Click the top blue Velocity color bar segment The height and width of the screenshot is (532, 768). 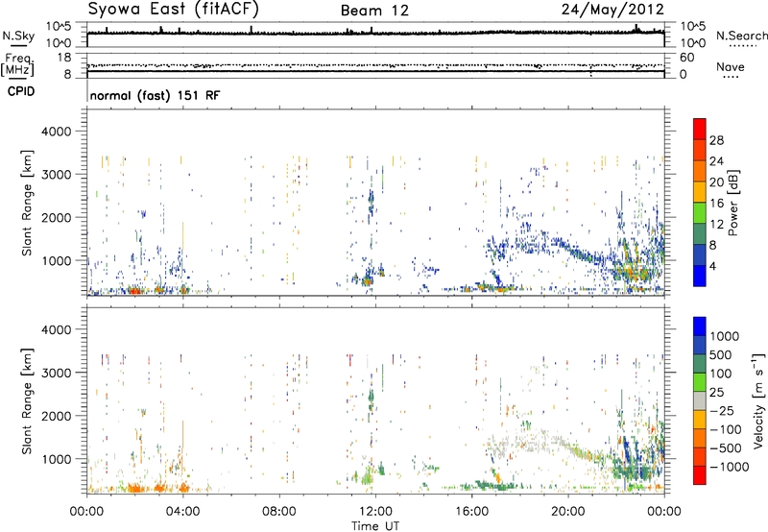coord(700,326)
